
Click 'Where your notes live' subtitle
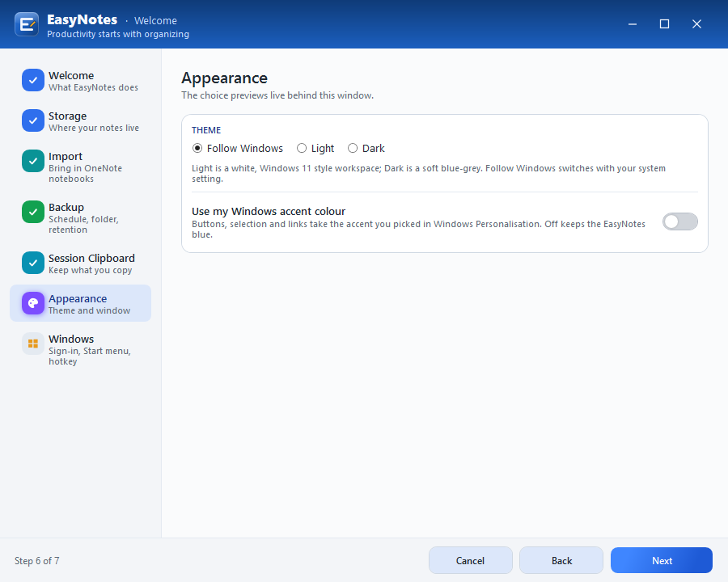coord(94,128)
